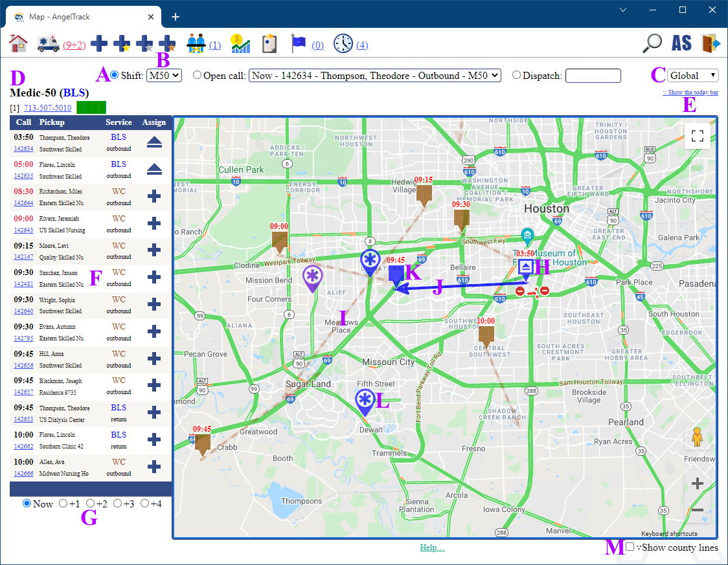The image size is (728, 565).
Task: Toggle map fullscreen view
Action: (698, 136)
